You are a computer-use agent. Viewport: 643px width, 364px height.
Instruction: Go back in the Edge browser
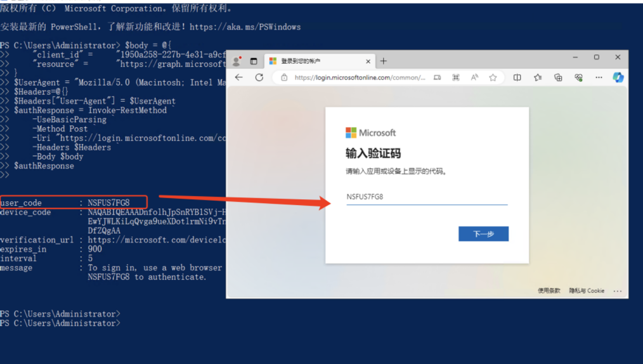pyautogui.click(x=239, y=77)
